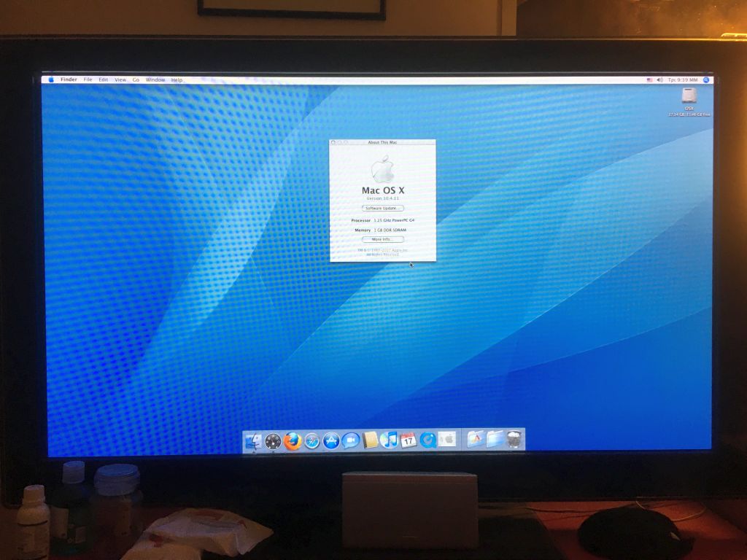Image resolution: width=747 pixels, height=560 pixels.
Task: Open the plain blue folder in Dock
Action: [x=495, y=440]
